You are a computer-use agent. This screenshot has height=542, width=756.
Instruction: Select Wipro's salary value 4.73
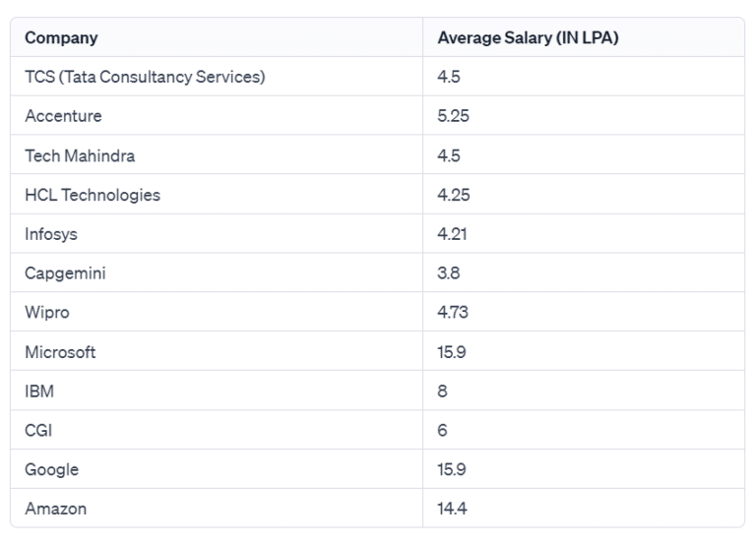point(453,313)
